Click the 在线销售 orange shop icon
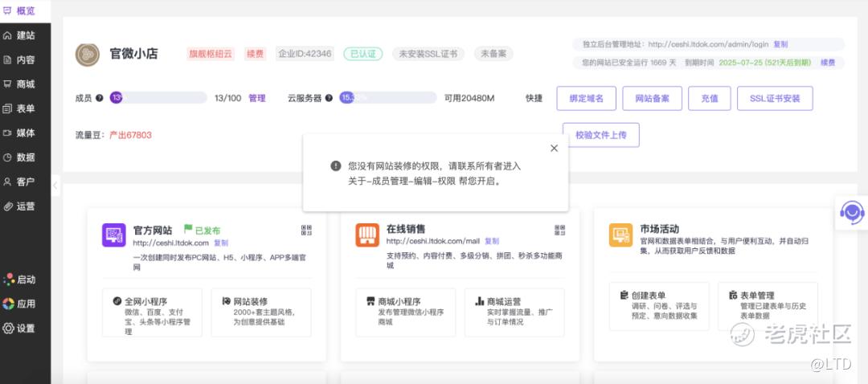 (367, 235)
